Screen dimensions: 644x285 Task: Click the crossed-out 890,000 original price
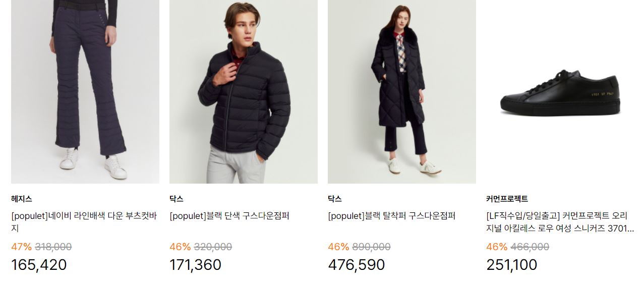(371, 247)
